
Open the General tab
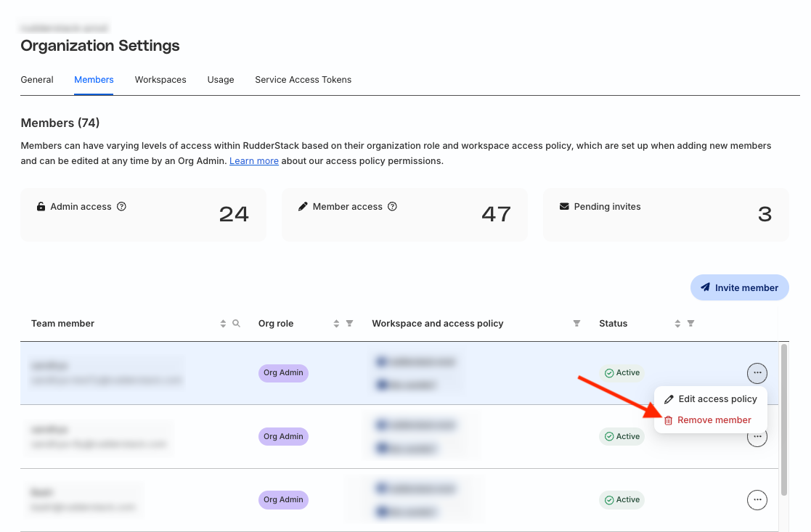click(x=37, y=80)
